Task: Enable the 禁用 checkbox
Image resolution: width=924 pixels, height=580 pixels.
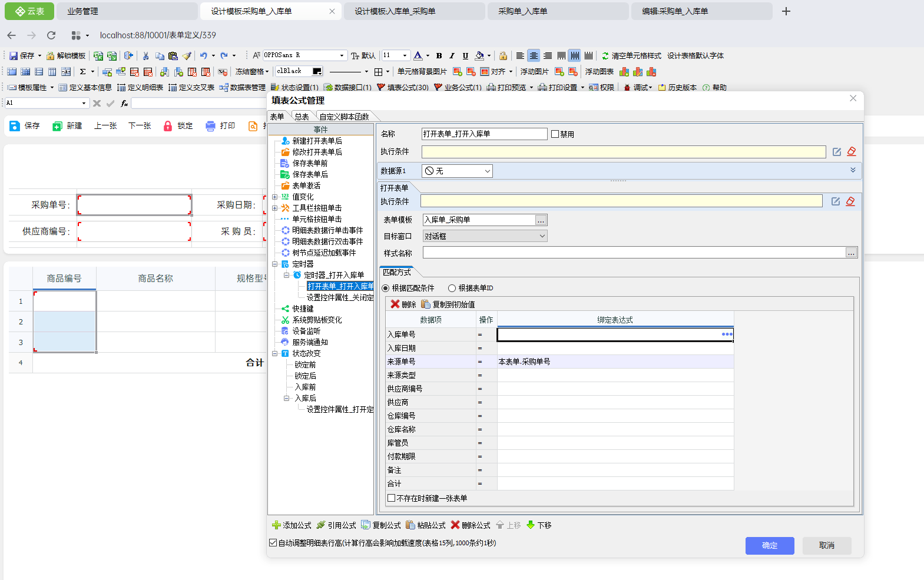Action: [x=555, y=134]
